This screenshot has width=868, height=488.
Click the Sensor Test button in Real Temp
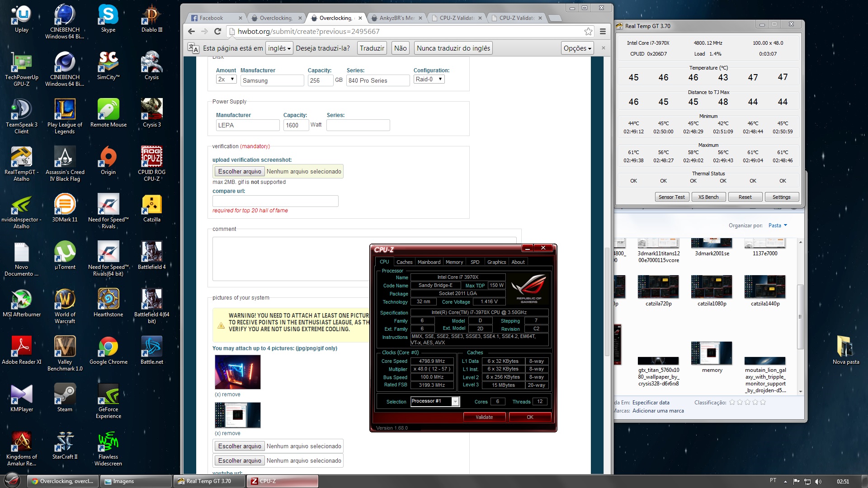671,197
